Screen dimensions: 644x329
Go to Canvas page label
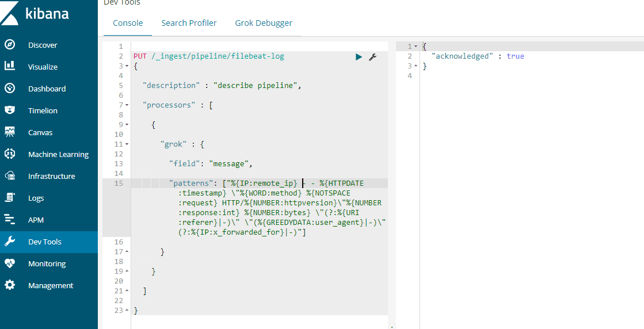[40, 132]
